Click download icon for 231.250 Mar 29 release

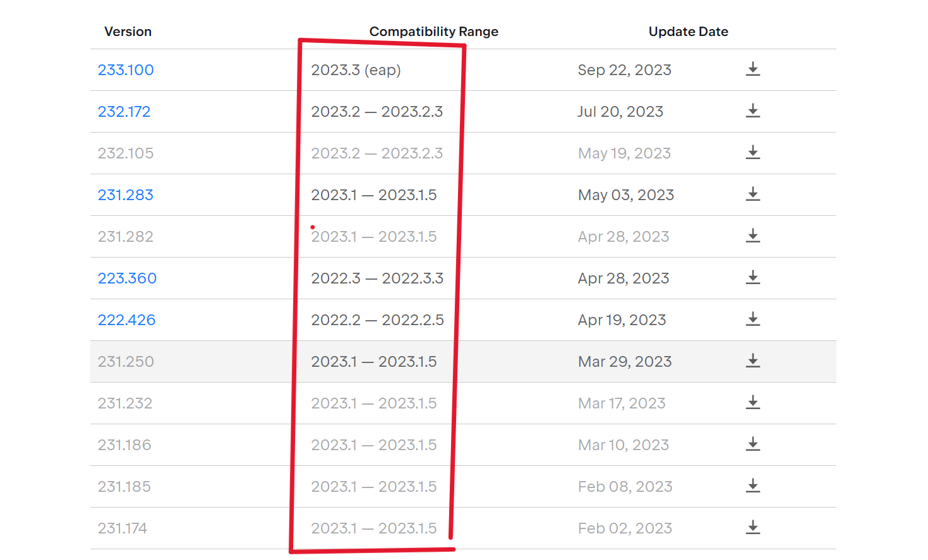pos(752,361)
